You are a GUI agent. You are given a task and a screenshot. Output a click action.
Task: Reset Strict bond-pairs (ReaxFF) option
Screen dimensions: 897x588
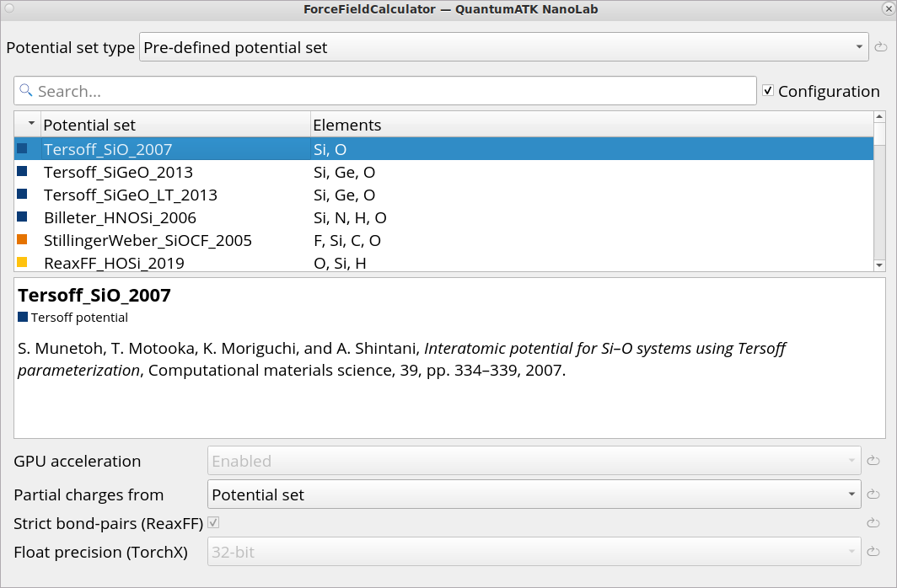click(x=873, y=523)
